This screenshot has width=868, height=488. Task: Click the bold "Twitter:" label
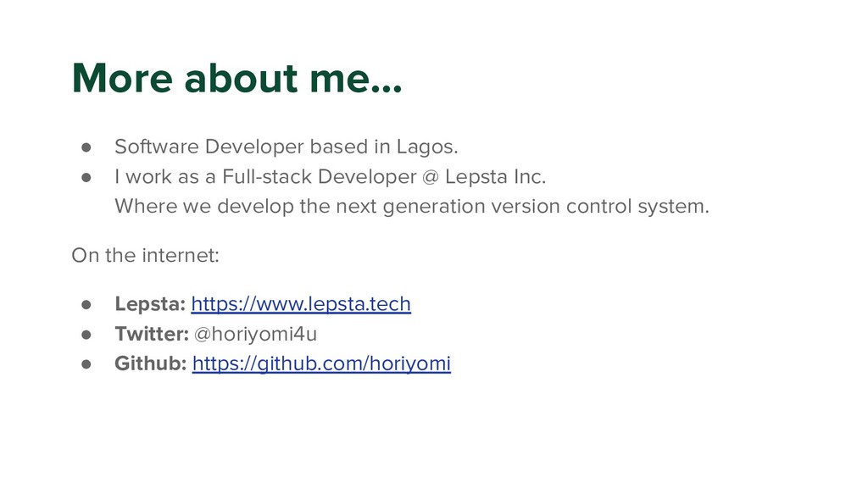tap(152, 335)
